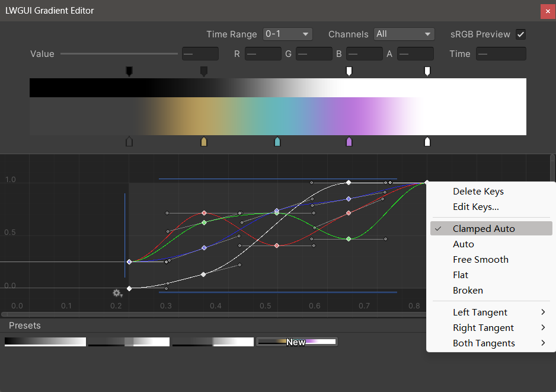Choose Delete Keys from context menu
556x392 pixels.
[478, 192]
